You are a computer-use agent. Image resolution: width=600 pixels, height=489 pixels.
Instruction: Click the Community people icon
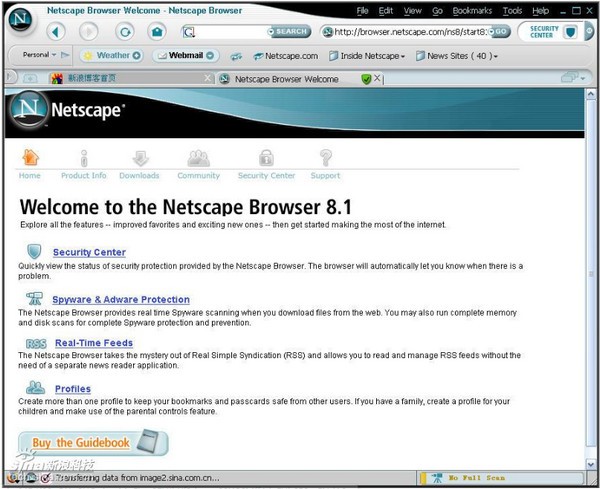(198, 159)
